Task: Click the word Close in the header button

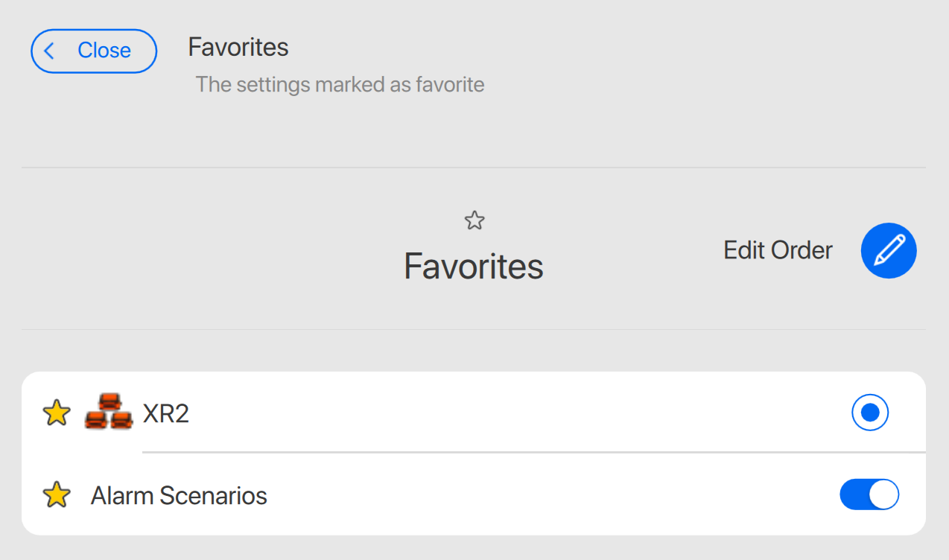Action: [x=104, y=51]
